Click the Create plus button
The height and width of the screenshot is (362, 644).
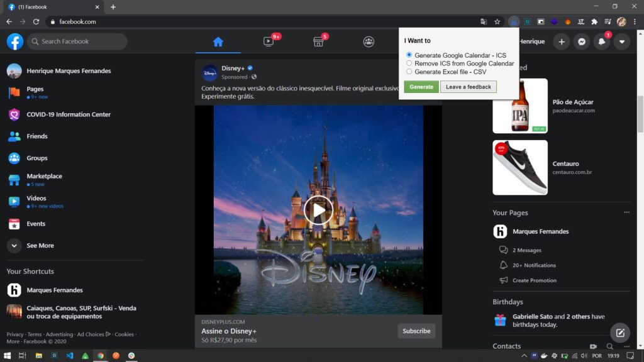tap(562, 41)
